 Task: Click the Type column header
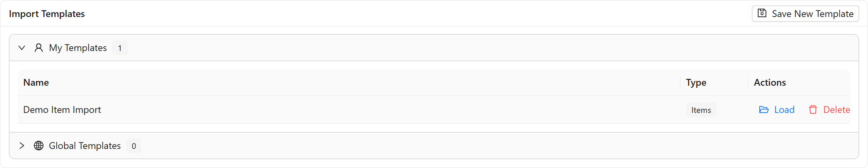696,82
